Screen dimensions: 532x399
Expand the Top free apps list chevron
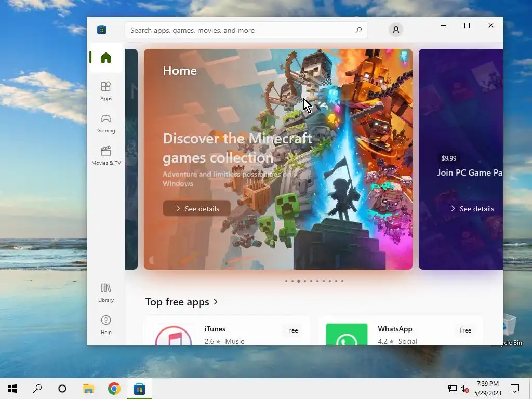pyautogui.click(x=216, y=302)
